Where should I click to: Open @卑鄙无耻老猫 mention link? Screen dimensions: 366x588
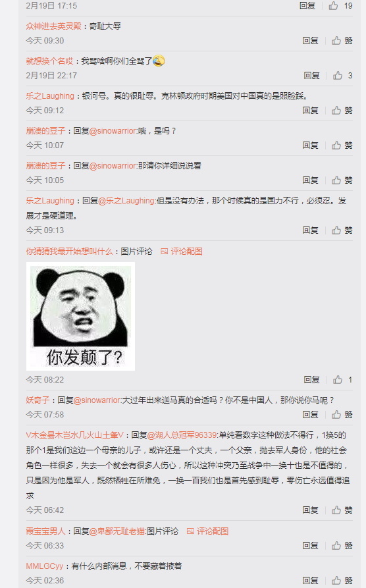117,531
